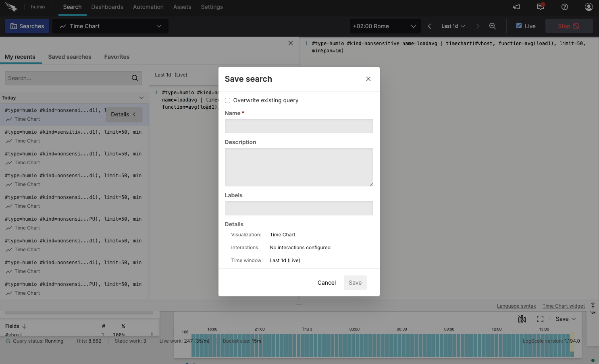
Task: Open the +02:00 Rome timezone selector
Action: coord(385,26)
